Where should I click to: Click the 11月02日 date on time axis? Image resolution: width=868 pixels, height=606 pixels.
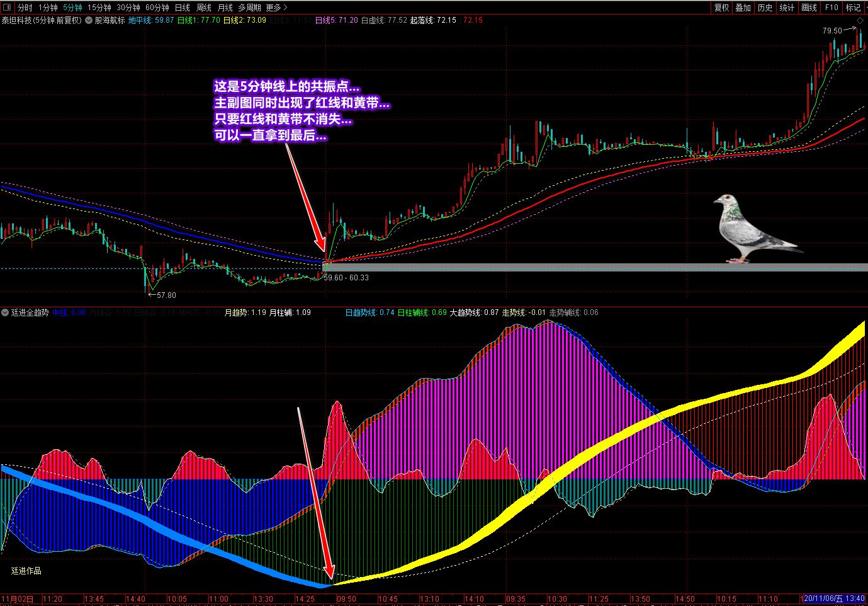pos(18,599)
